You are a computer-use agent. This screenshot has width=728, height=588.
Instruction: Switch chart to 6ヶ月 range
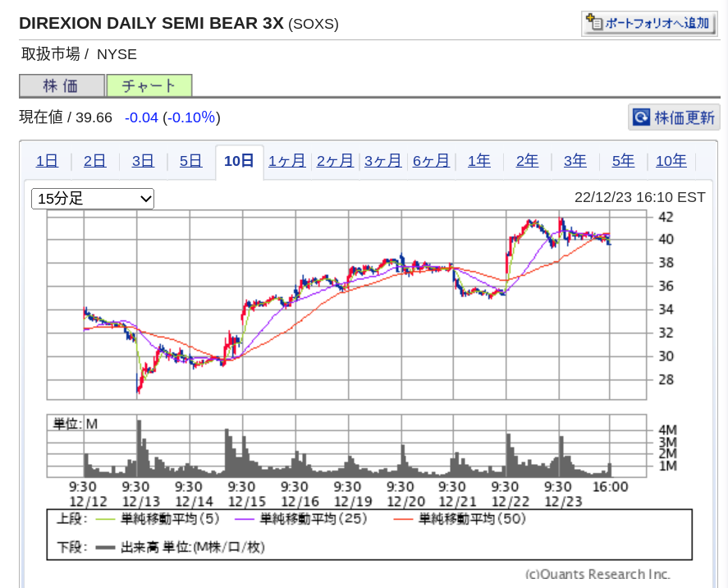[431, 161]
